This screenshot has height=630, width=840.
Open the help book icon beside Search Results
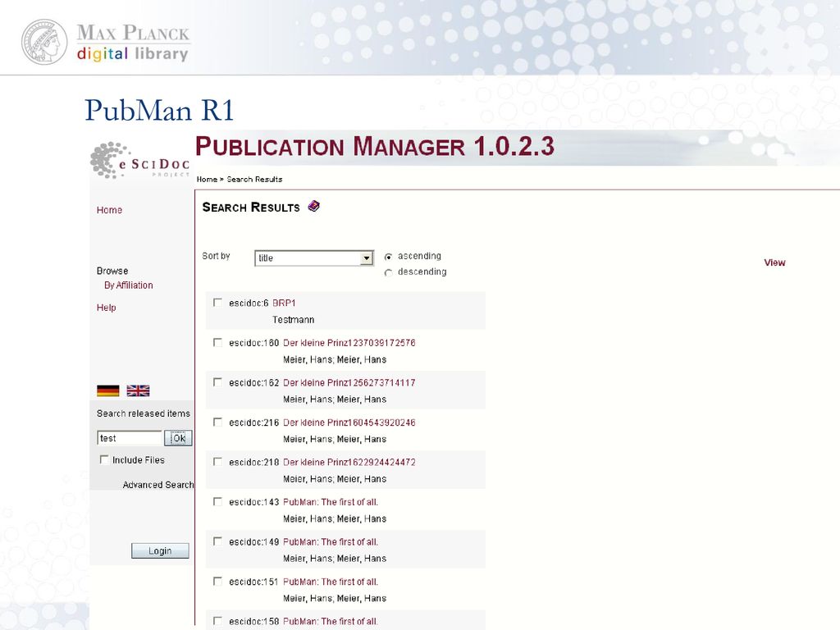point(314,206)
